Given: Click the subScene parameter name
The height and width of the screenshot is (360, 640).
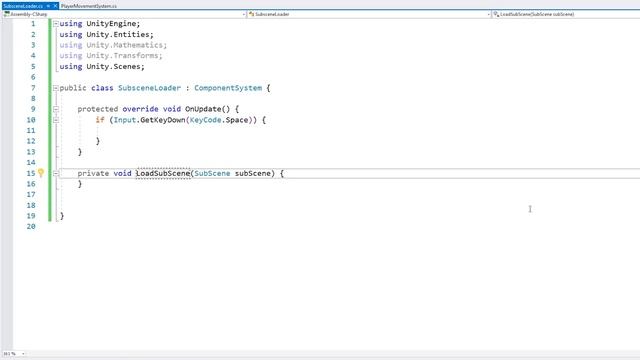Looking at the screenshot, I should (x=252, y=173).
